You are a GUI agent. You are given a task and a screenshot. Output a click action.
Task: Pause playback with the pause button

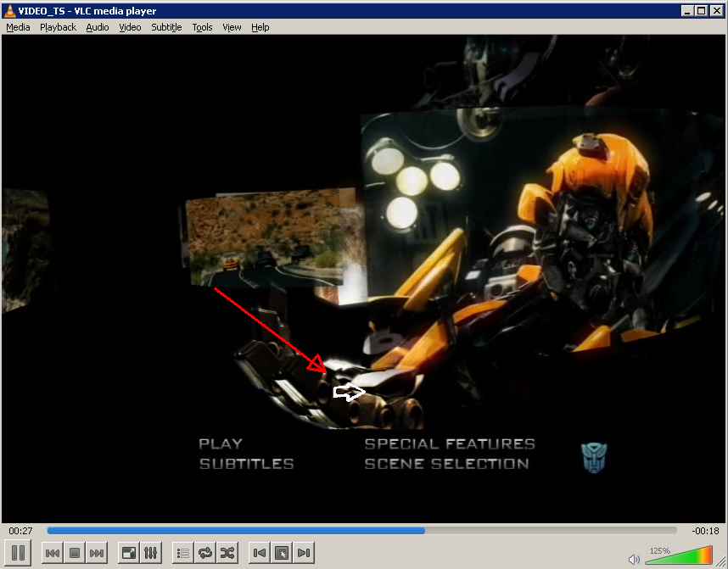pos(18,553)
